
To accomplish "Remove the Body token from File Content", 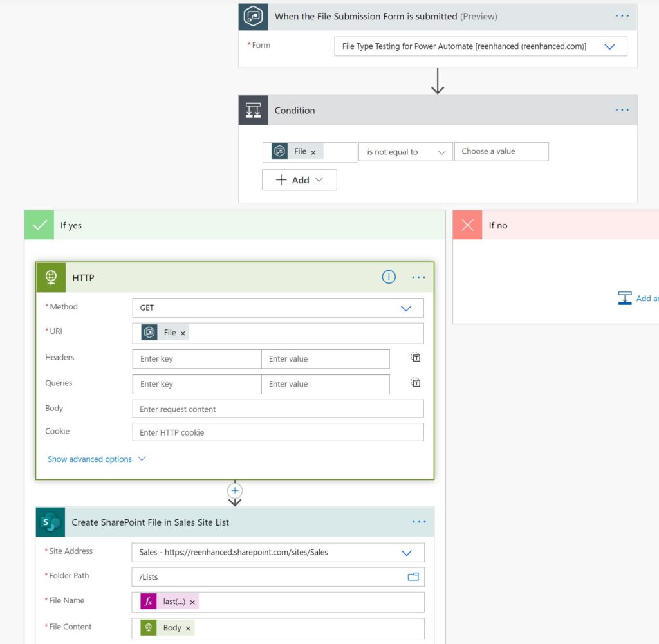I will coord(188,629).
